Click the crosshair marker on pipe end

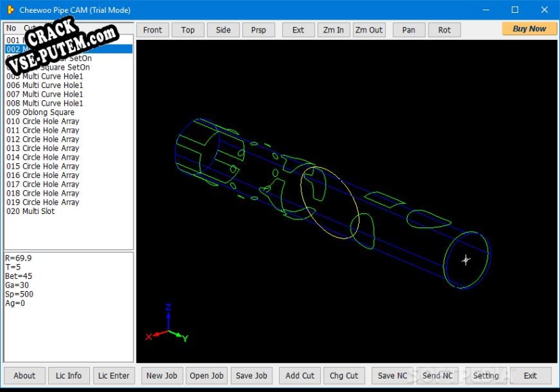coord(466,260)
